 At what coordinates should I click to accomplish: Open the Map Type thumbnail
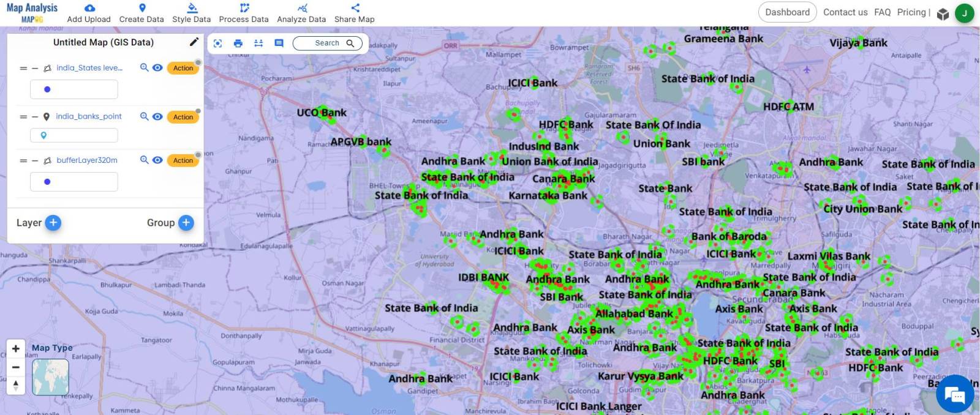click(50, 377)
